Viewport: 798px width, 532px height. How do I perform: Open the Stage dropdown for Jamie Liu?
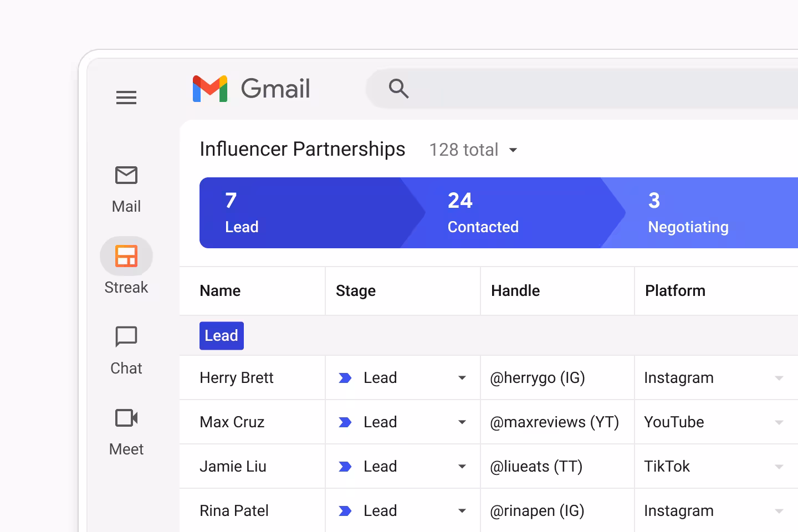click(x=462, y=467)
